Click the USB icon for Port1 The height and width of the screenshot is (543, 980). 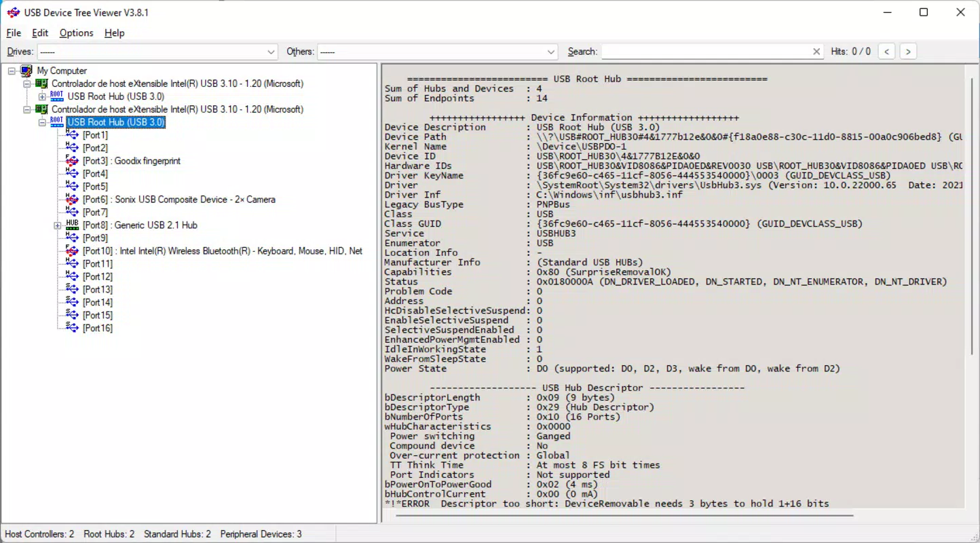72,135
